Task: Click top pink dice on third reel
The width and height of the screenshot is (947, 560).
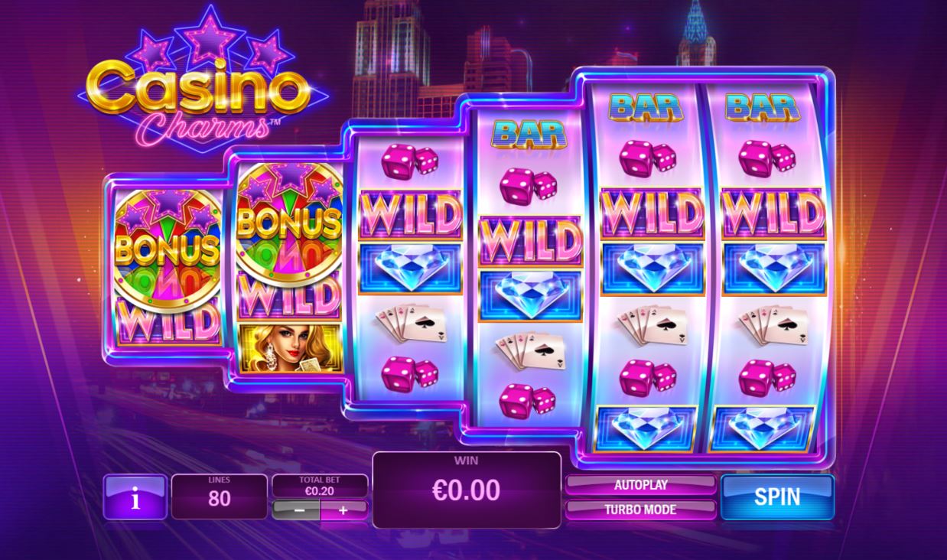Action: [x=411, y=161]
